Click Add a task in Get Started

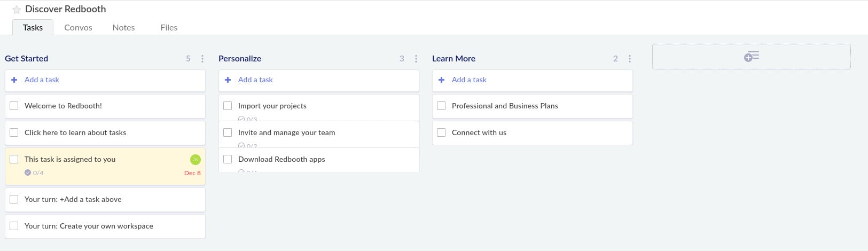coord(42,80)
